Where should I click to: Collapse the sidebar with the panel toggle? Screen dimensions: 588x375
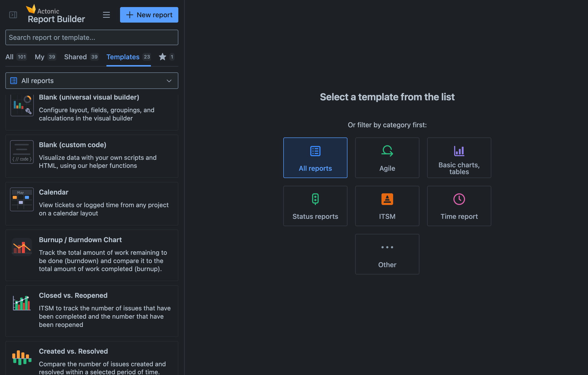pyautogui.click(x=13, y=15)
